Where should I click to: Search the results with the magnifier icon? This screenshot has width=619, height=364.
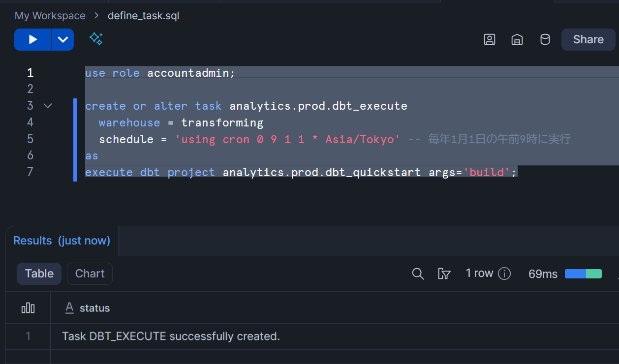[x=418, y=274]
